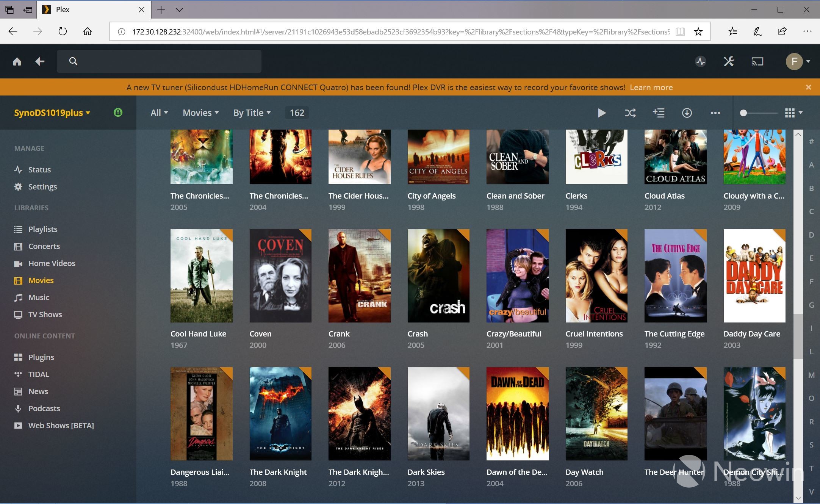Expand the SynoDS1019plus server dropdown

coord(52,113)
